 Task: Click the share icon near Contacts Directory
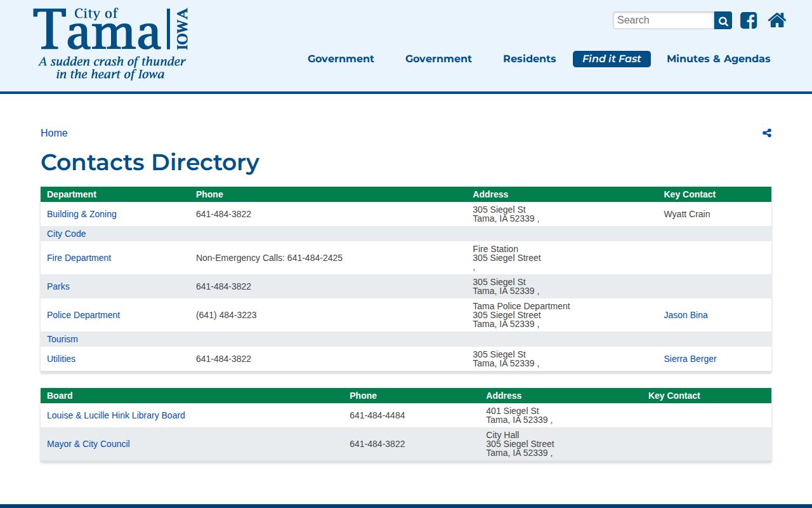click(767, 133)
